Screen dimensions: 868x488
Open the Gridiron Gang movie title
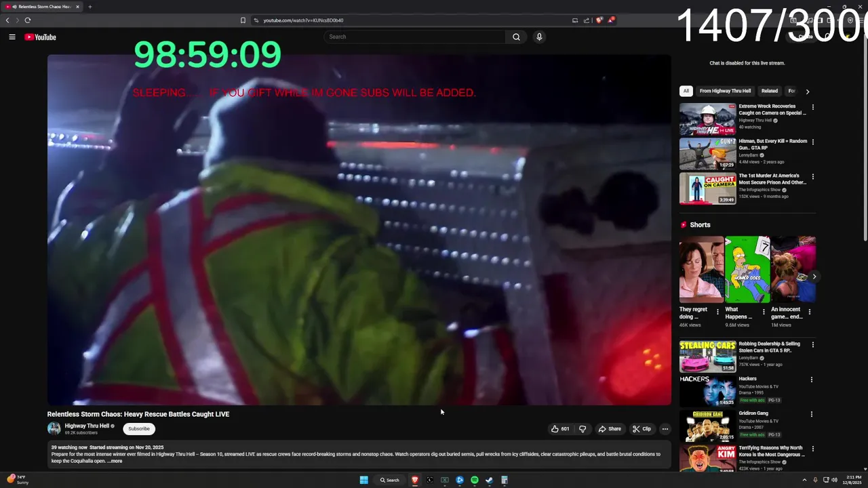click(753, 413)
